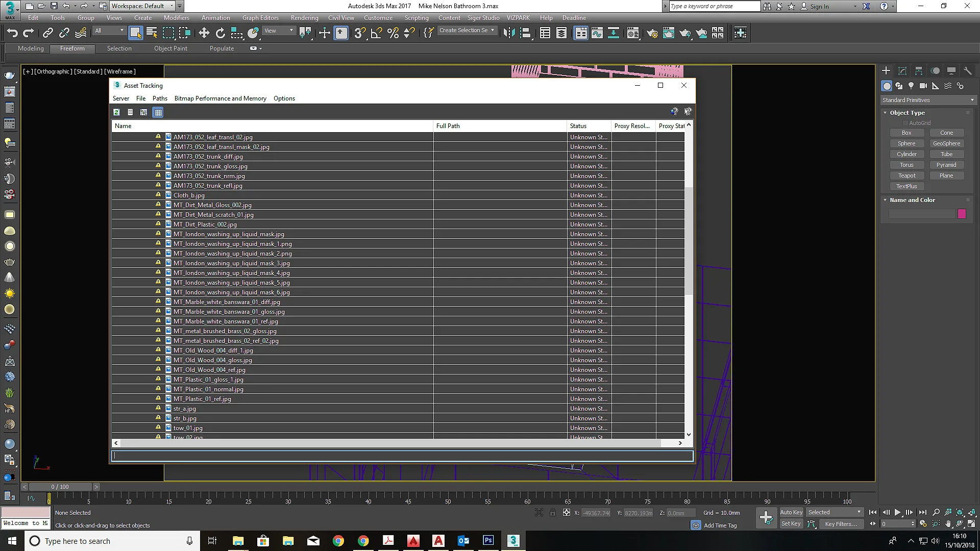
Task: Collapse the Object Type rollout
Action: (x=885, y=113)
